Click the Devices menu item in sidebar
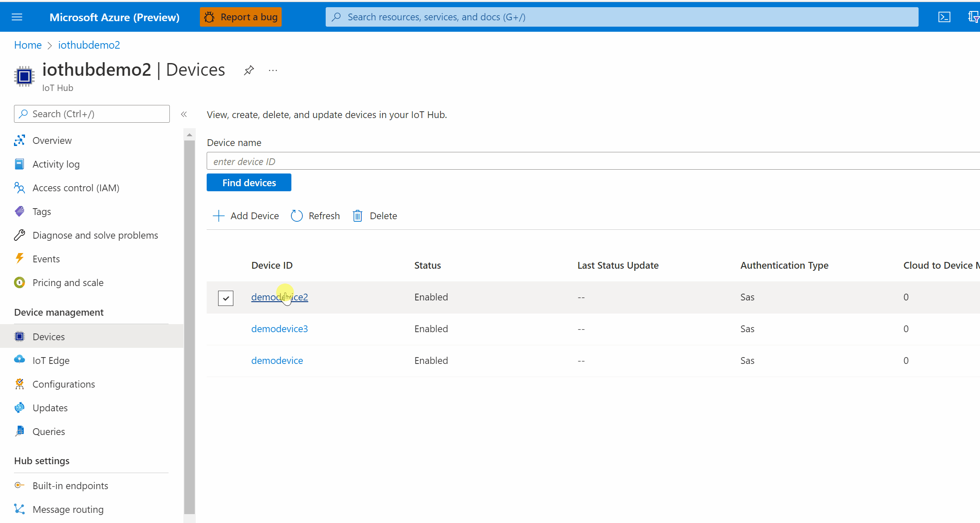 tap(49, 336)
